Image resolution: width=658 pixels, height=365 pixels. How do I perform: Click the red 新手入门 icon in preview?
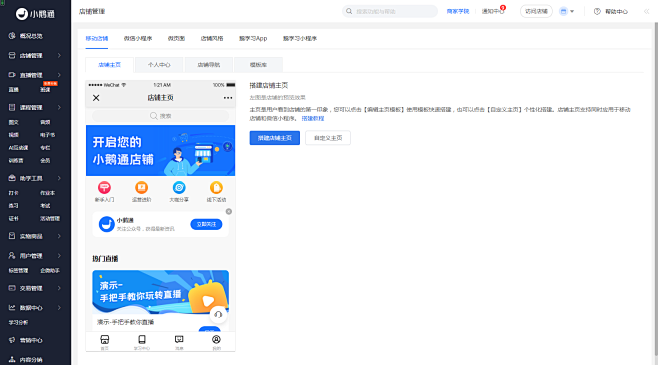(104, 187)
